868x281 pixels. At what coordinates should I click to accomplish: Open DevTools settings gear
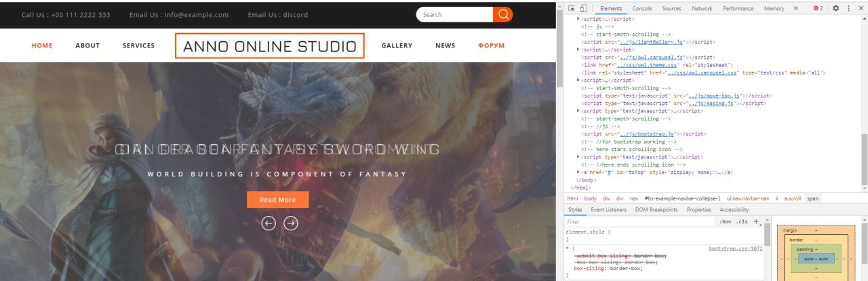836,8
